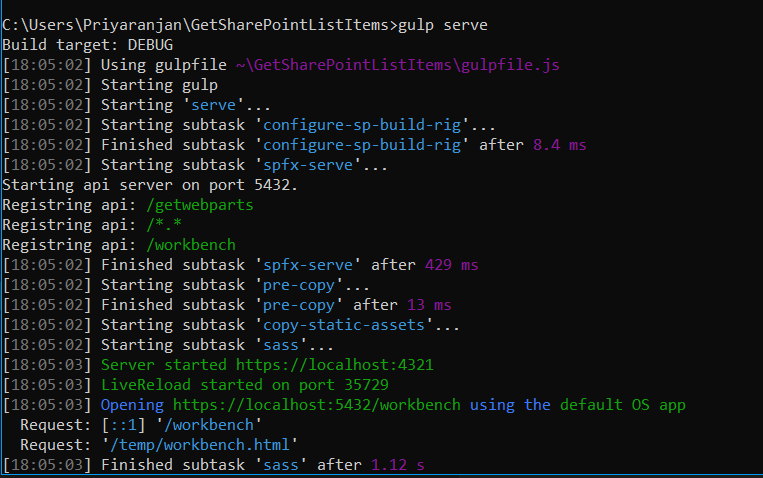Click the 'spfx-serve' finished subtask name
This screenshot has width=763, height=478.
(308, 265)
